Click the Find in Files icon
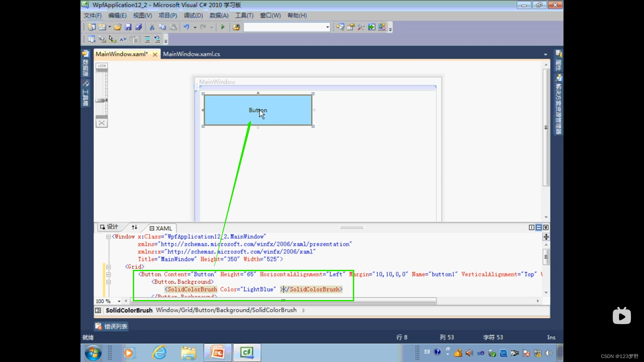The image size is (644, 362). (x=236, y=27)
